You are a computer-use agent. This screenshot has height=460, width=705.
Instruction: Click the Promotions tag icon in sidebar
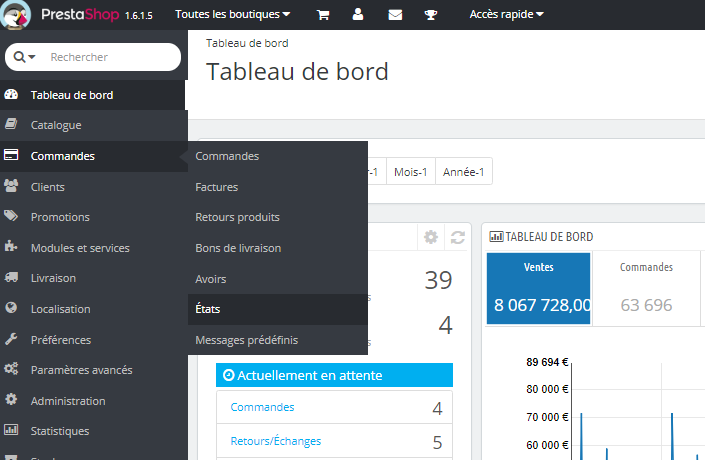[11, 216]
